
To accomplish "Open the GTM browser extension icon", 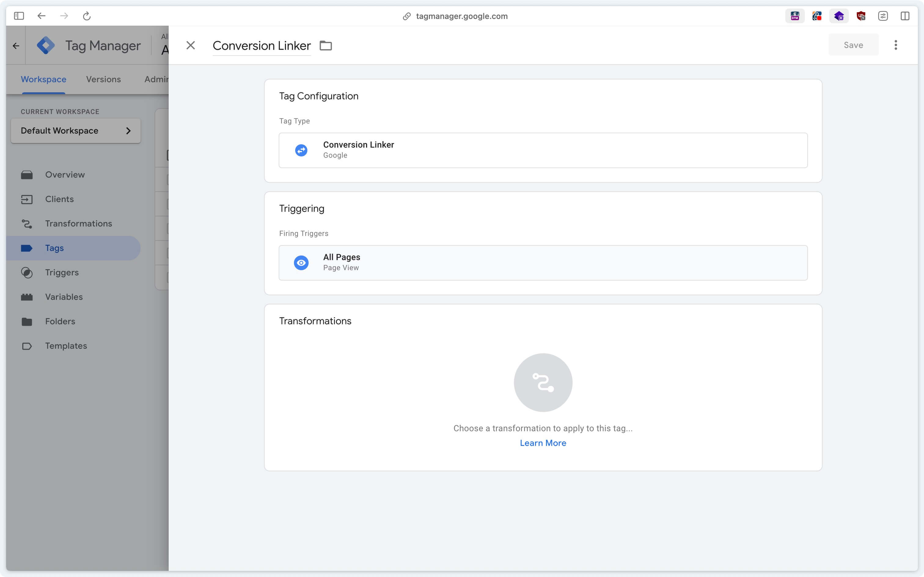I will pyautogui.click(x=795, y=16).
